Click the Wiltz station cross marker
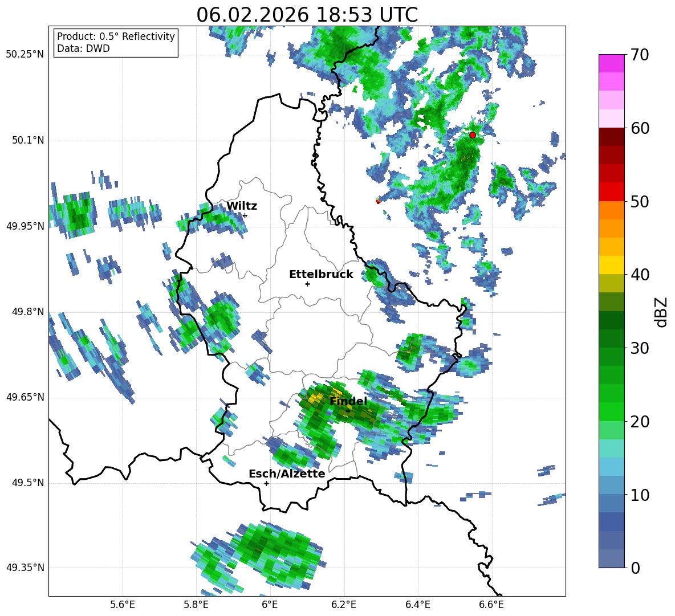Viewport: 675px width, 616px height. click(245, 215)
